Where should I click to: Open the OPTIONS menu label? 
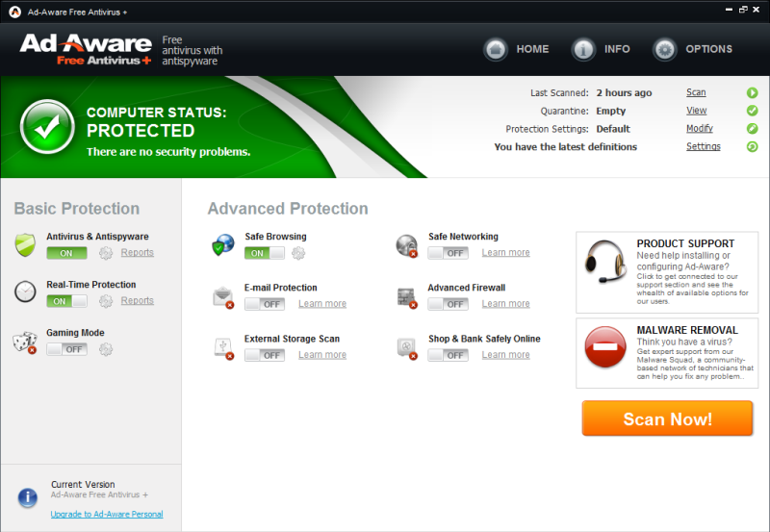pos(708,49)
